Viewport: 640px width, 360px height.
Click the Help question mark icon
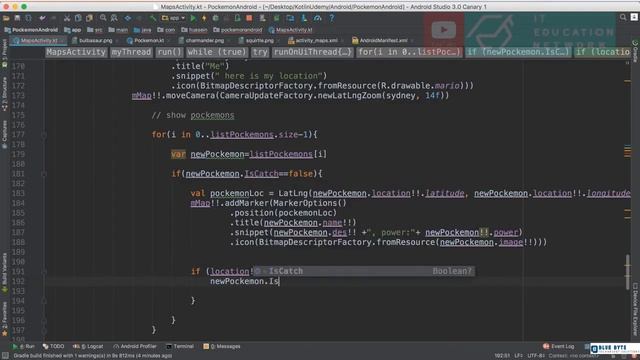(x=331, y=18)
